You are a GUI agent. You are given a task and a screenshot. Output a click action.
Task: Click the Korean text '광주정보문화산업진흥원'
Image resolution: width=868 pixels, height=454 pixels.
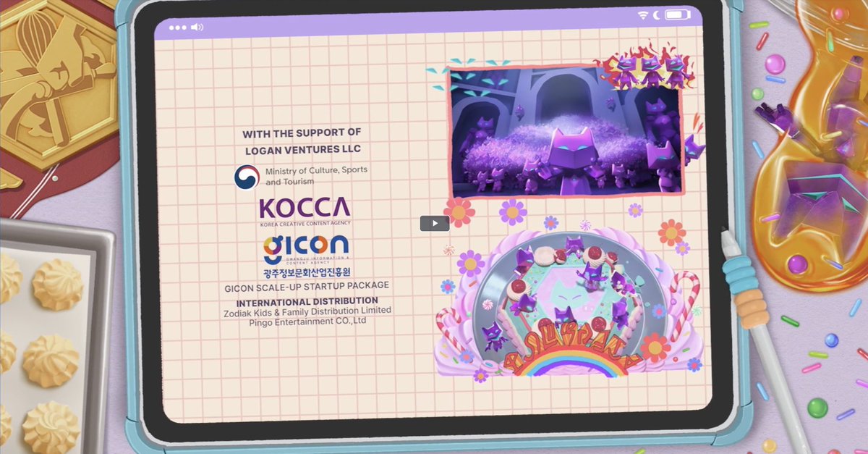pos(306,273)
